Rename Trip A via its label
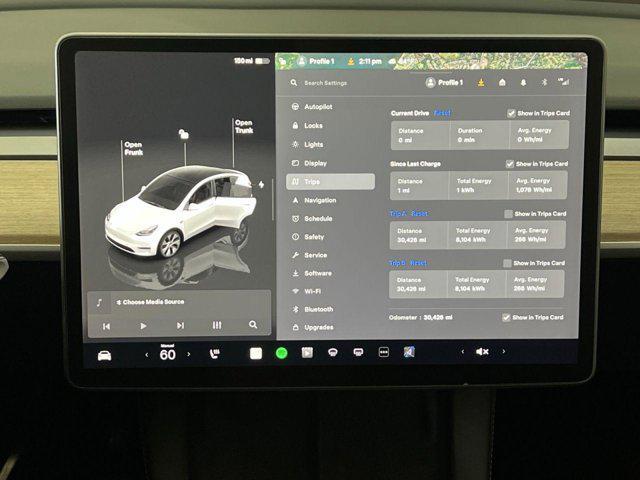This screenshot has height=480, width=640. (398, 213)
